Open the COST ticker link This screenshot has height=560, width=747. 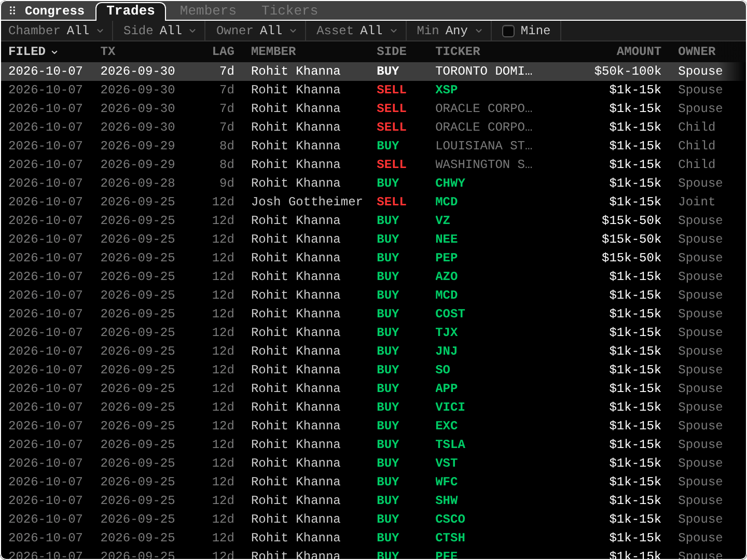(x=450, y=314)
